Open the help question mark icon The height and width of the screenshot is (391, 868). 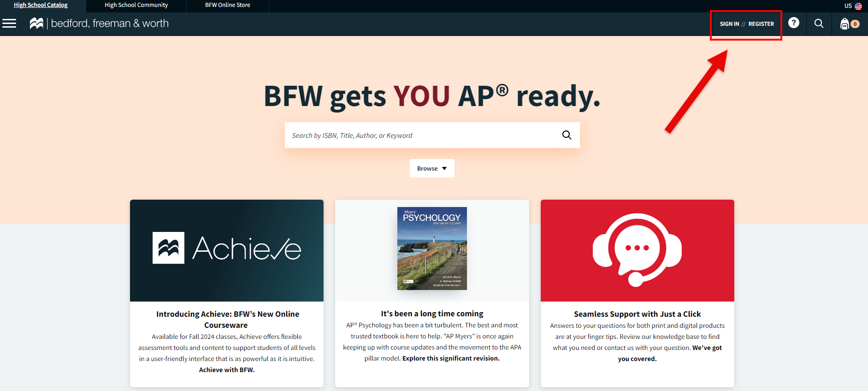pyautogui.click(x=793, y=23)
